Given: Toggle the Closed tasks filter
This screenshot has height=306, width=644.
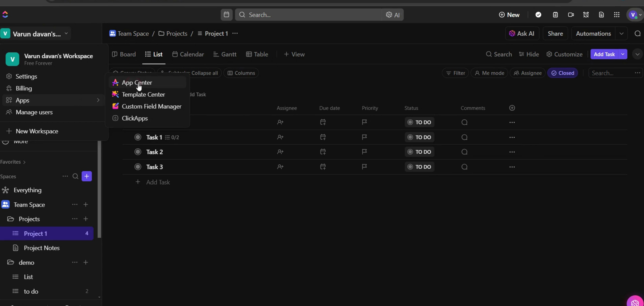Looking at the screenshot, I should 562,73.
